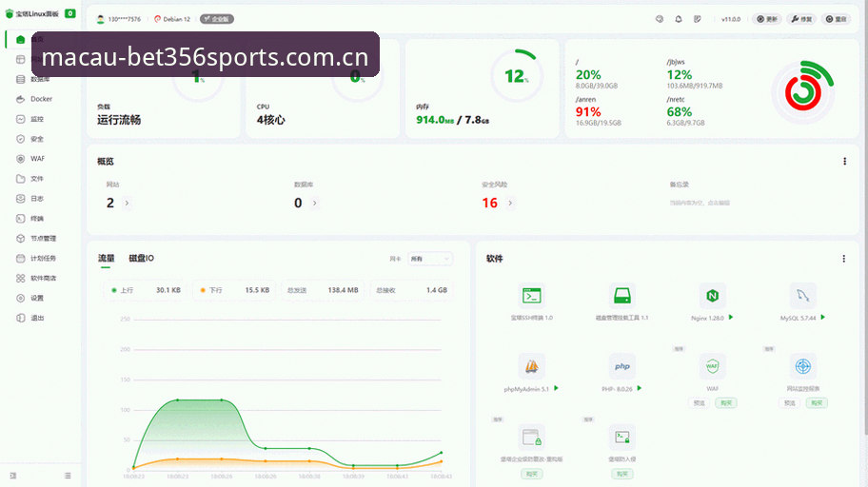Click the green play arrow beside PHP-8.0.26
This screenshot has height=487, width=868.
[639, 388]
